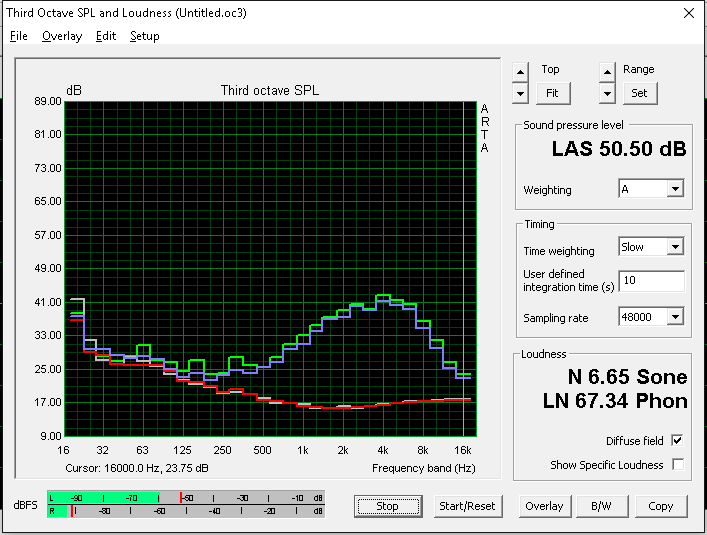
Task: Click the 4k frequency axis label
Action: [383, 450]
